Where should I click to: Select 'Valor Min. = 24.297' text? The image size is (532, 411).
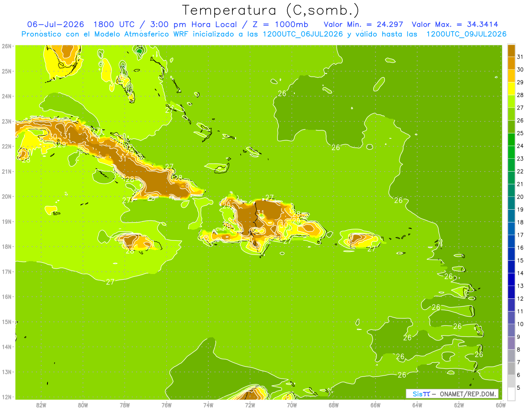[x=364, y=24]
